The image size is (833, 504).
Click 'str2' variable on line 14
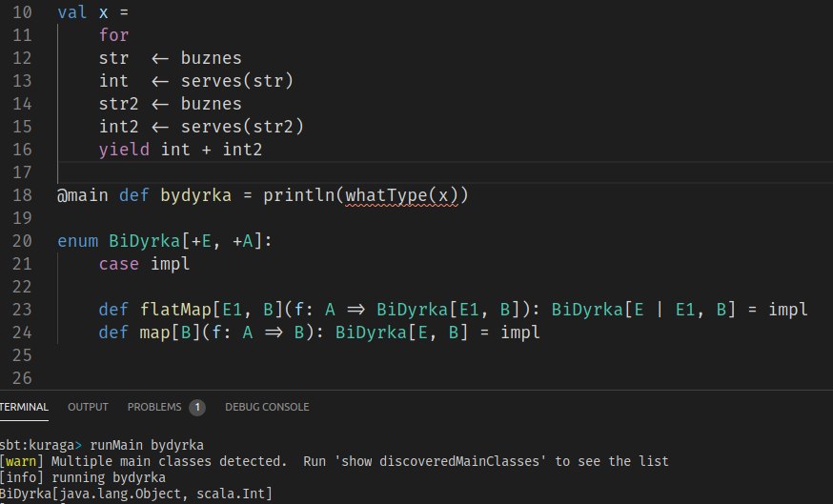pyautogui.click(x=118, y=104)
